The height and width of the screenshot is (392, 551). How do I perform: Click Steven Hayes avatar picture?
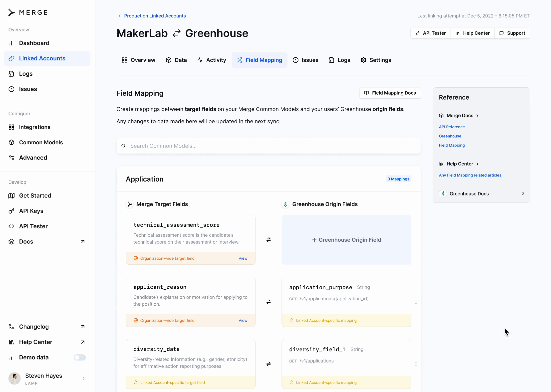coord(14,379)
